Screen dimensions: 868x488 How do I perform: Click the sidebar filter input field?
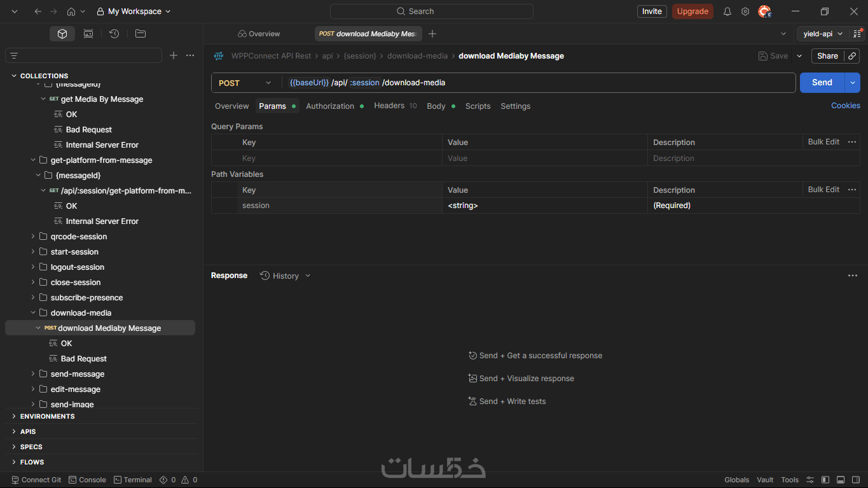coord(83,56)
